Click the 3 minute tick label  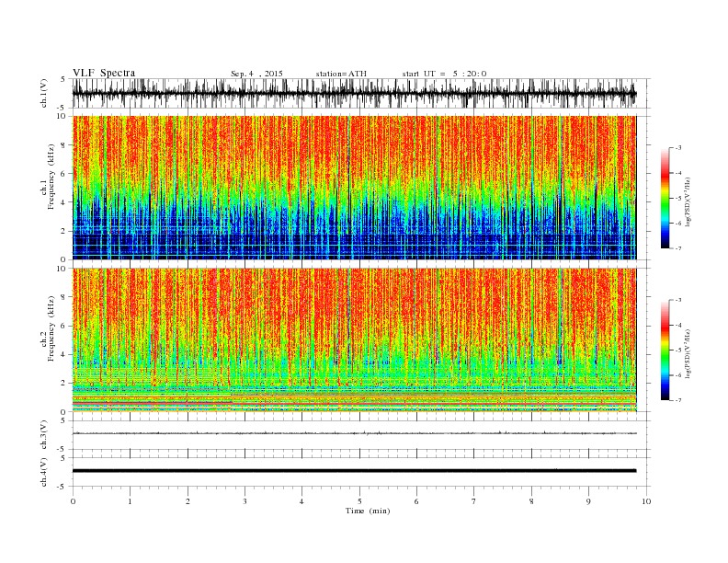click(245, 501)
